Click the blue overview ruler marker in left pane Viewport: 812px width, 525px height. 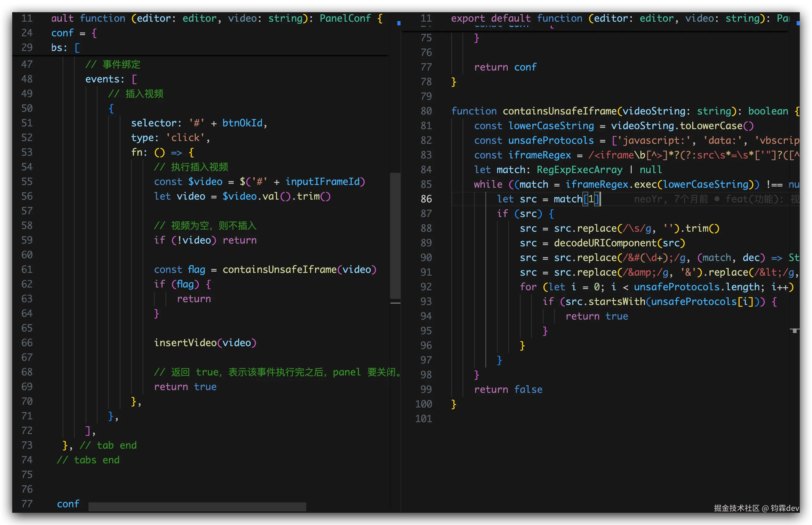399,23
